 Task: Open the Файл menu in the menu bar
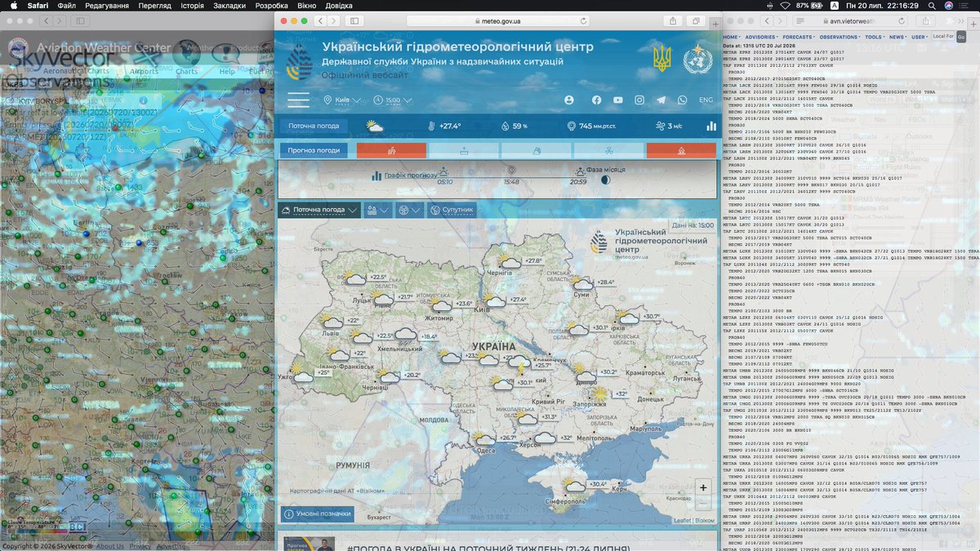[67, 6]
